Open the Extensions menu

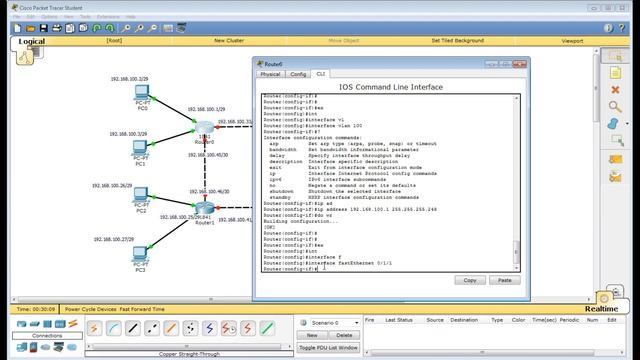tap(108, 17)
